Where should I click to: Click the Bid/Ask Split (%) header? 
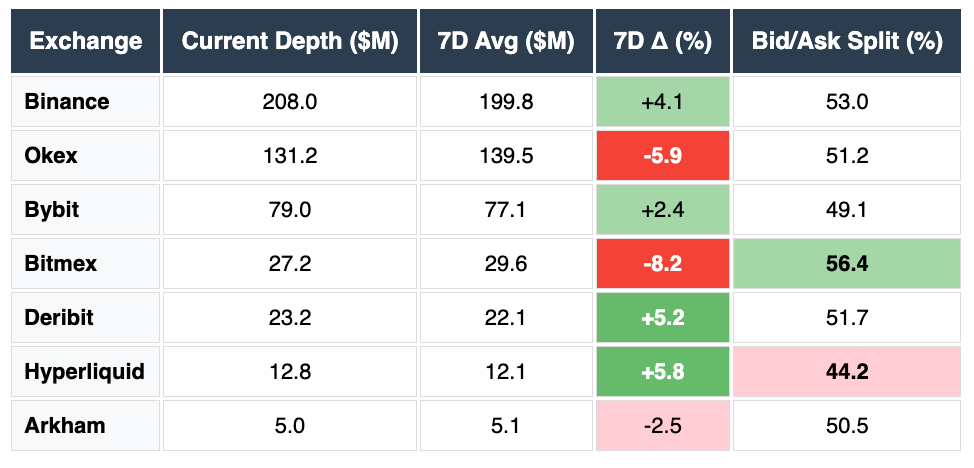click(x=847, y=42)
